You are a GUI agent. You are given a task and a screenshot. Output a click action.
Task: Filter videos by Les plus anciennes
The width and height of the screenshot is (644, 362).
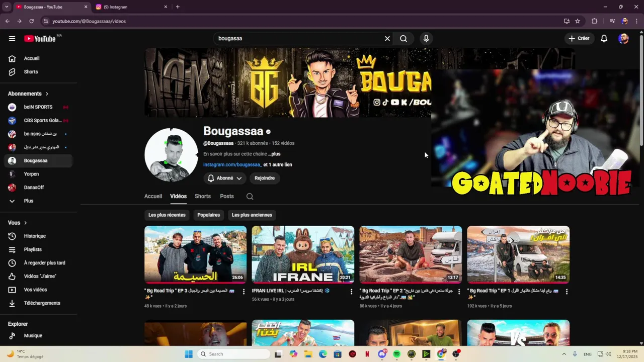click(x=252, y=215)
